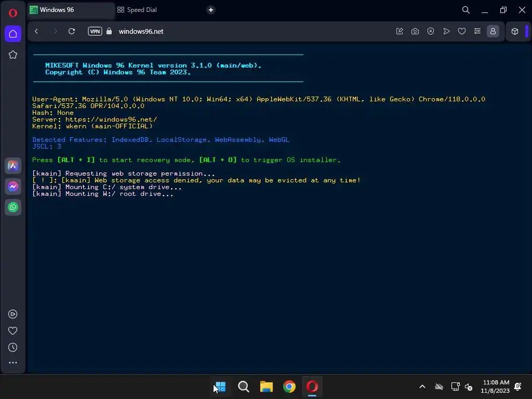Switch to the Windows 96 tab
Viewport: 532px width, 399px height.
tap(71, 10)
